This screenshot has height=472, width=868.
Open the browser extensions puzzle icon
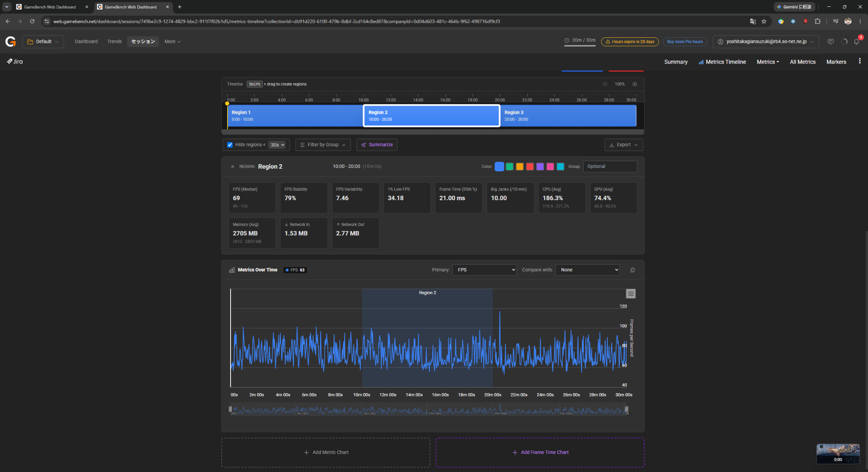click(818, 21)
